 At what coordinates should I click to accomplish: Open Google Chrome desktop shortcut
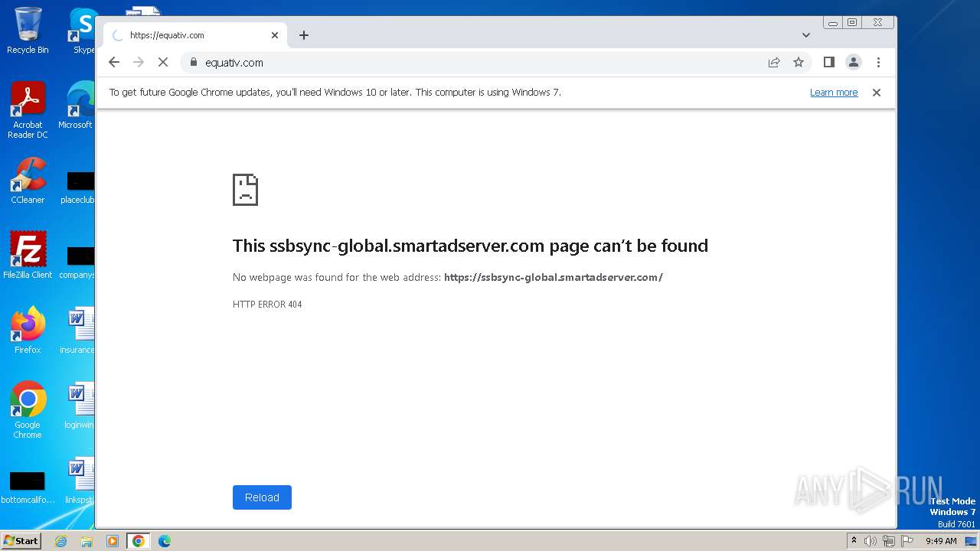click(x=28, y=410)
